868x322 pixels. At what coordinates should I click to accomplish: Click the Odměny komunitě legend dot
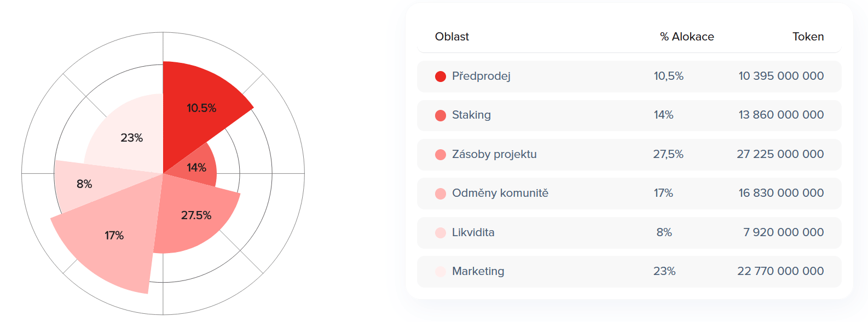point(441,194)
